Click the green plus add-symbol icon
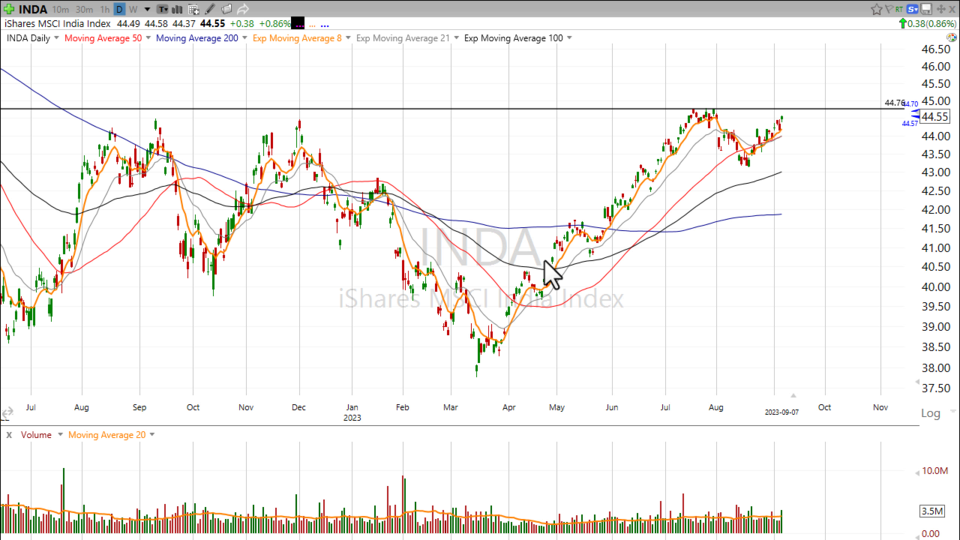 click(9, 9)
